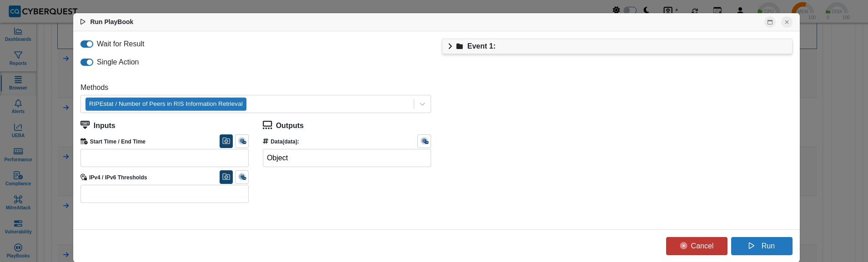Click the red Cancel button
The width and height of the screenshot is (868, 262).
(x=697, y=246)
